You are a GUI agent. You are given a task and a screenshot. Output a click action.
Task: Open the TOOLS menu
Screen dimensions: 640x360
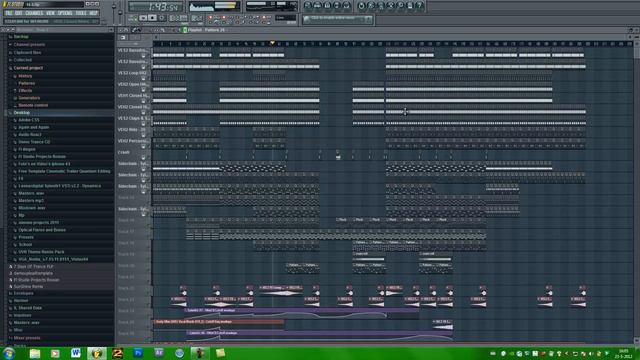pos(81,13)
